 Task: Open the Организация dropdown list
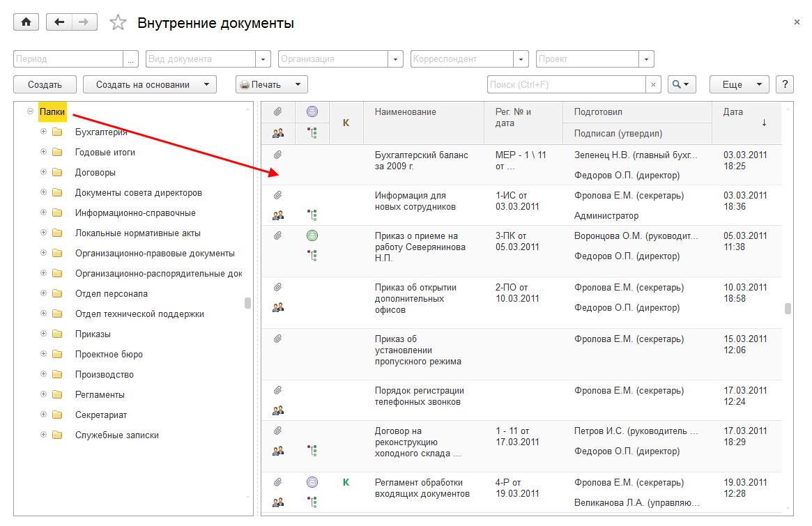[396, 59]
